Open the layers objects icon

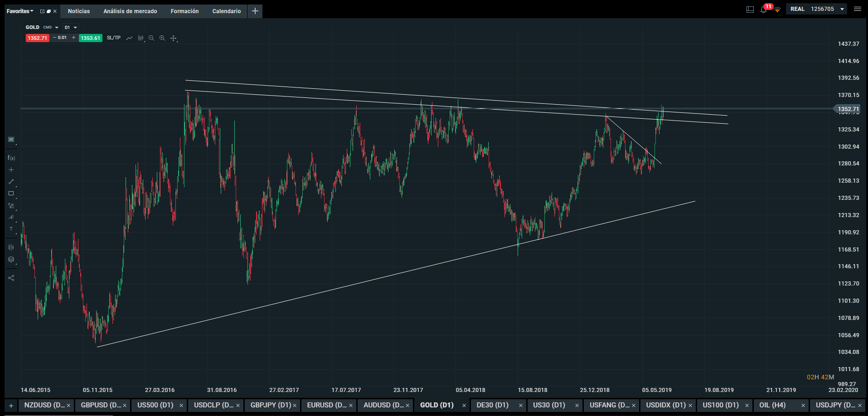pos(11,260)
